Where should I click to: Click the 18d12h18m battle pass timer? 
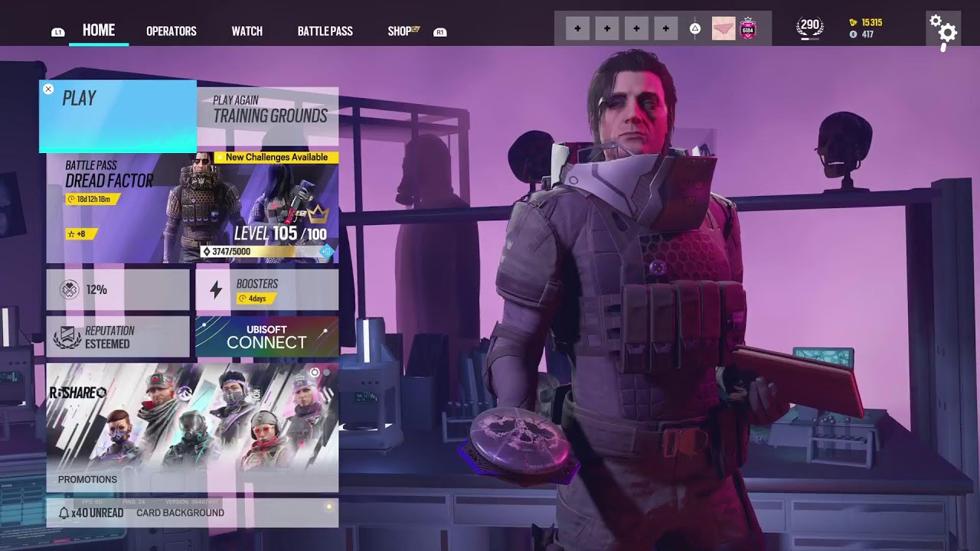(x=93, y=199)
